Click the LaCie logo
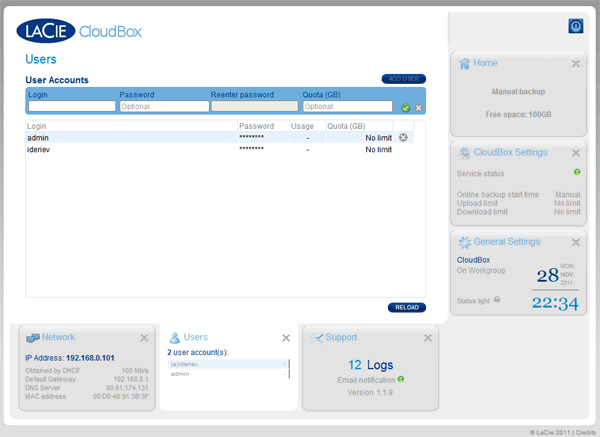 click(46, 31)
